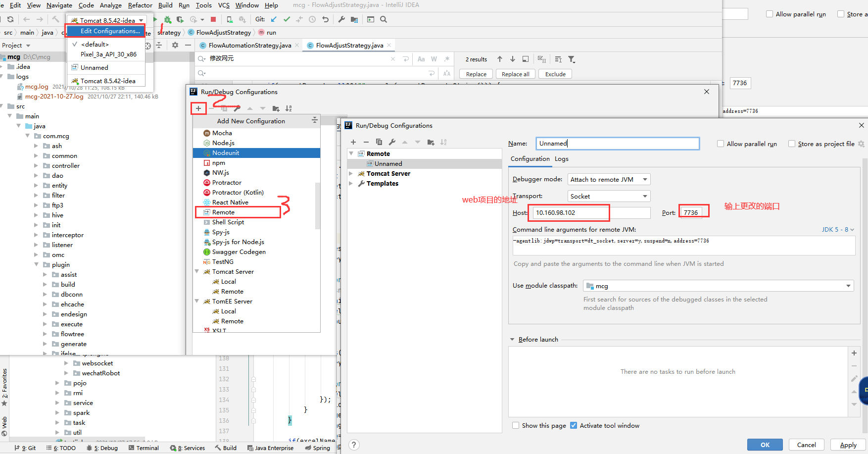Click the OK button

tap(765, 445)
